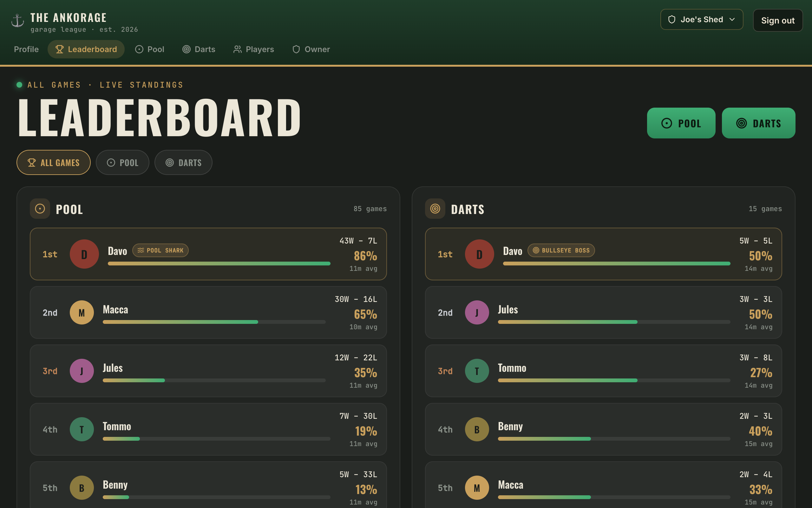812x508 pixels.
Task: Click the Owner nav shield icon
Action: 296,50
